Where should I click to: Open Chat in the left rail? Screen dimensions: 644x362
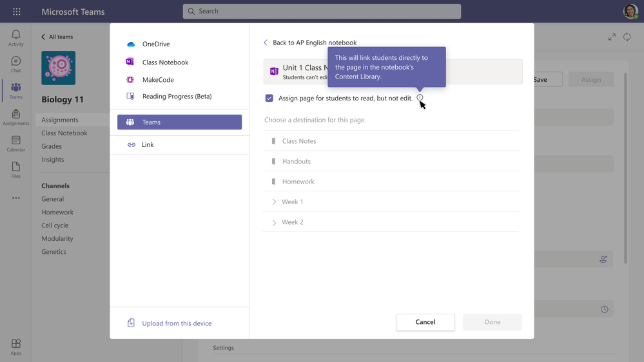(x=16, y=64)
